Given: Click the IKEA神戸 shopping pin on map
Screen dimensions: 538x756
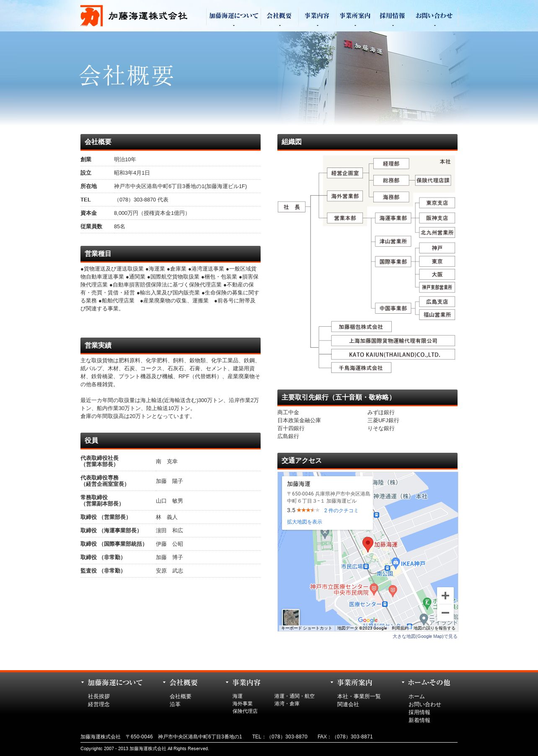Looking at the screenshot, I should [x=396, y=563].
